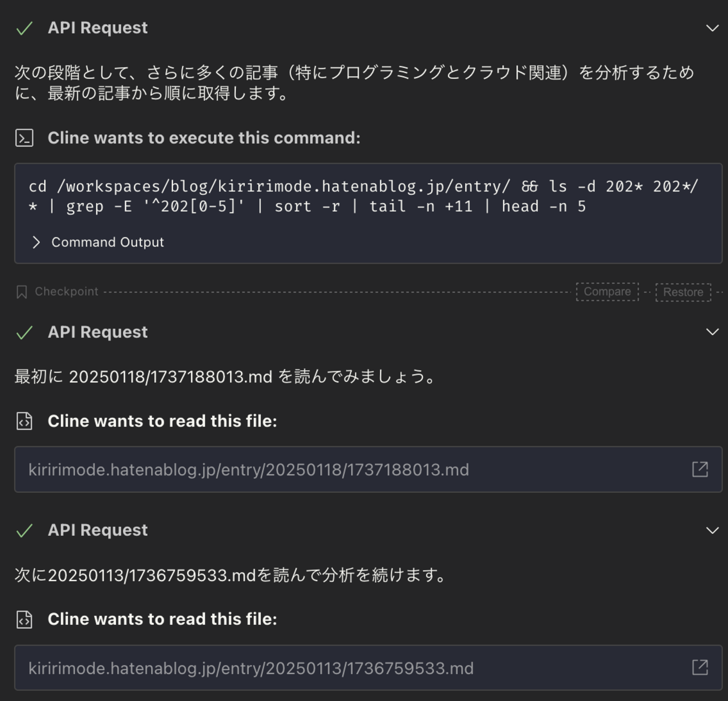The height and width of the screenshot is (701, 728).
Task: Click file icon above 1736759533.md read request
Action: (x=24, y=620)
